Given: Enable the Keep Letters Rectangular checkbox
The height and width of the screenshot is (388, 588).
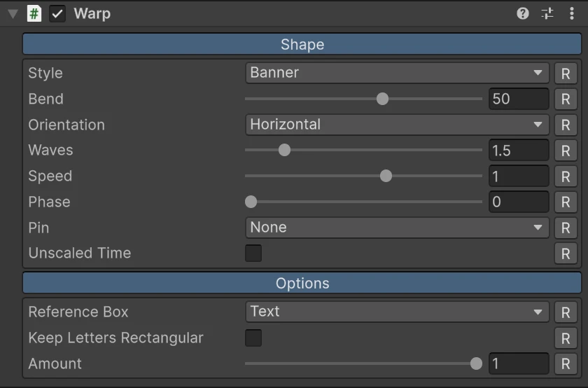Looking at the screenshot, I should click(x=253, y=338).
